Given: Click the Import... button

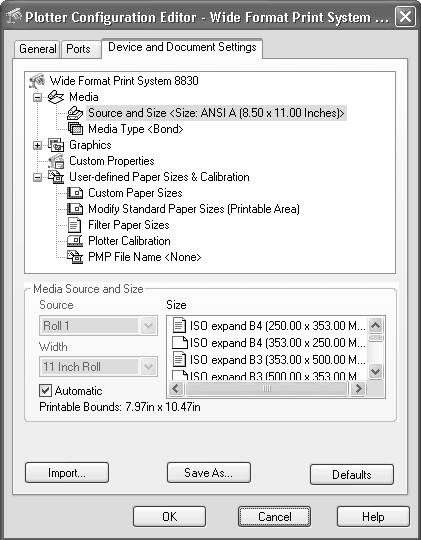Looking at the screenshot, I should pos(67,472).
